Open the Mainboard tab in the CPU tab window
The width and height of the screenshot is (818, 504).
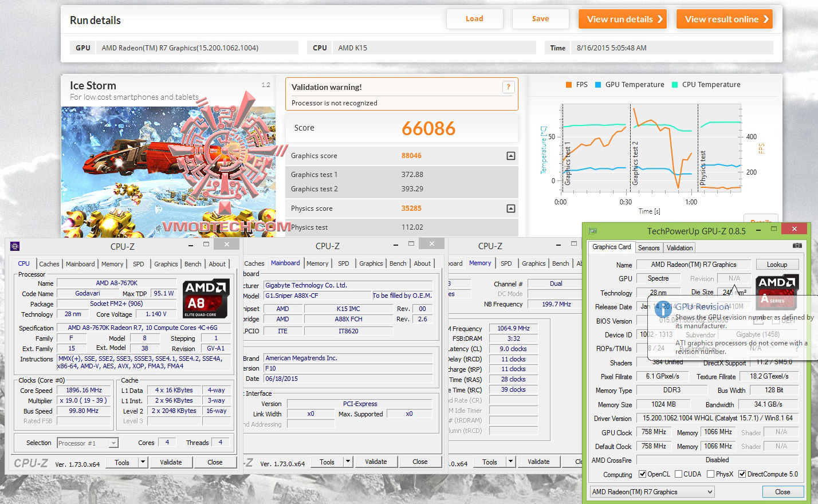[80, 264]
